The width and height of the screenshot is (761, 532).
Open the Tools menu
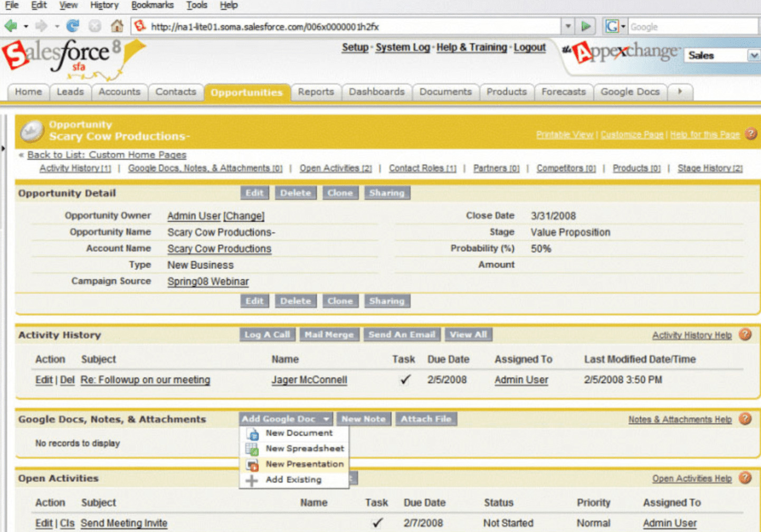pos(196,5)
